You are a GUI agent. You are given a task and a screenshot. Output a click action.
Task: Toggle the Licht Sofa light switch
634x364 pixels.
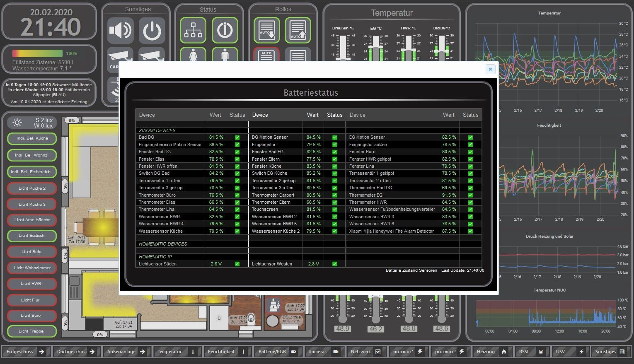tap(32, 252)
